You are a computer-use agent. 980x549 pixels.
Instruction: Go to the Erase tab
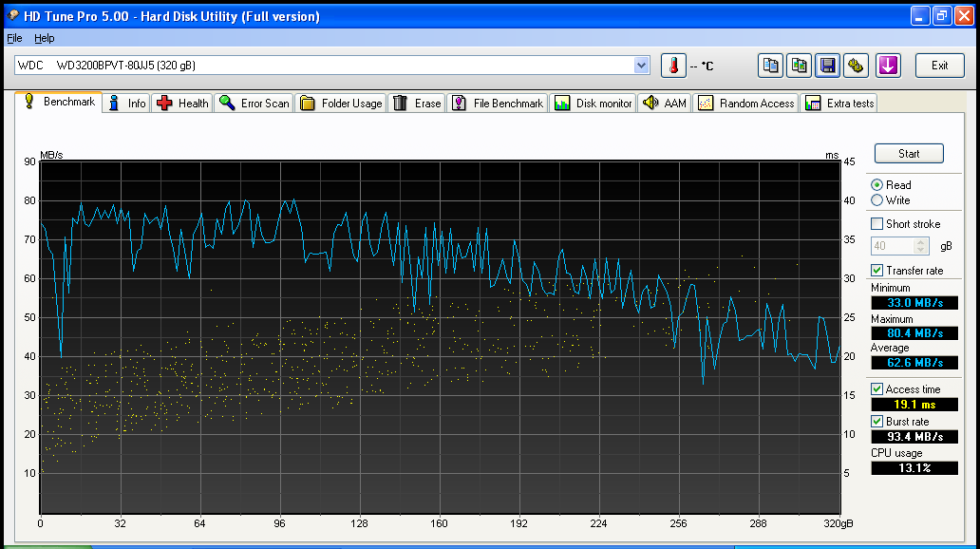coord(417,104)
